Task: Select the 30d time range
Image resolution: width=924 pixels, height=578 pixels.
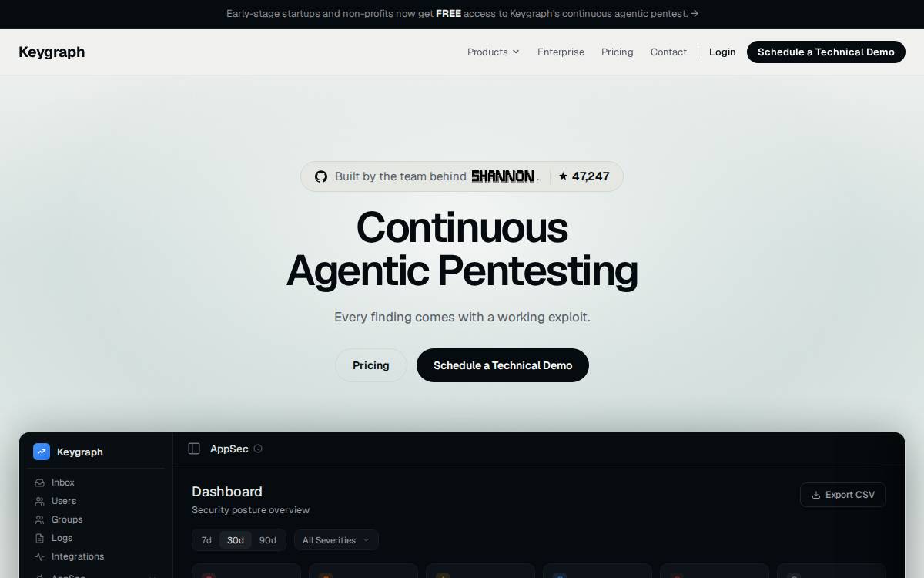Action: (236, 540)
